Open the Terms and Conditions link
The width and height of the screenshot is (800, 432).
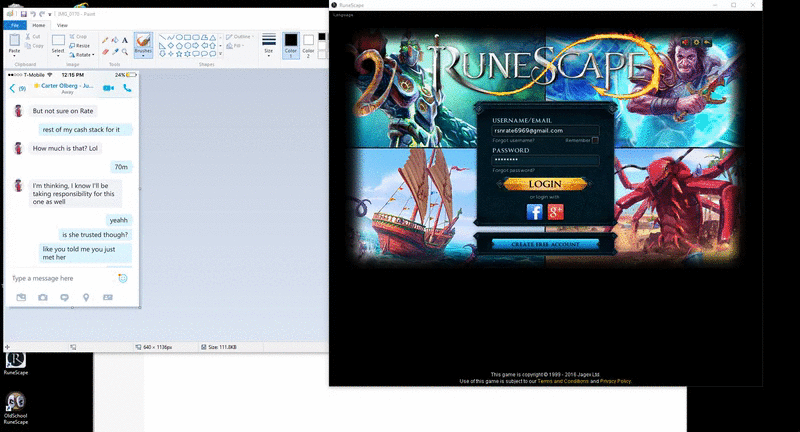(563, 381)
